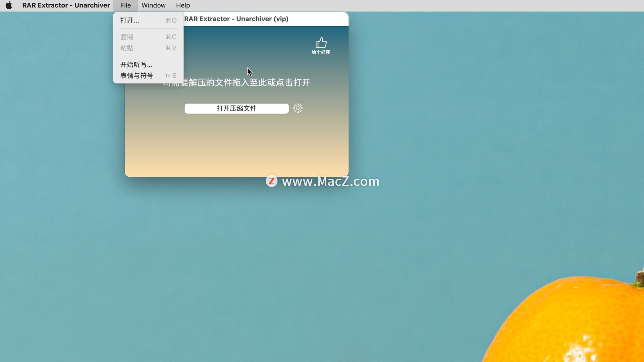Select 表情与符号 menu entry
This screenshot has height=362, width=644.
click(x=148, y=76)
